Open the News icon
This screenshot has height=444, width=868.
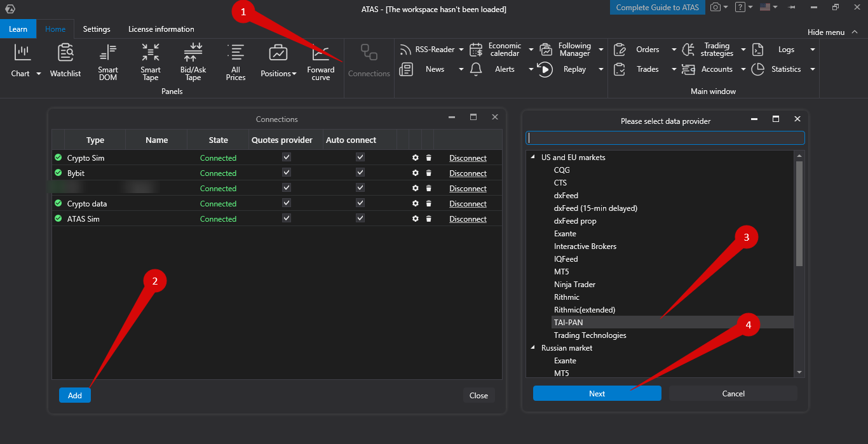coord(405,69)
